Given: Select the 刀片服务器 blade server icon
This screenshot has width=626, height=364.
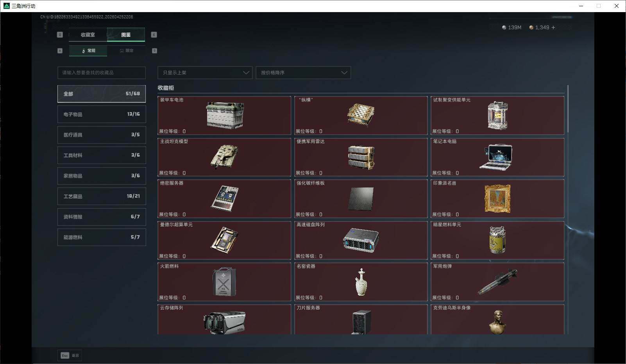Looking at the screenshot, I should (x=361, y=323).
